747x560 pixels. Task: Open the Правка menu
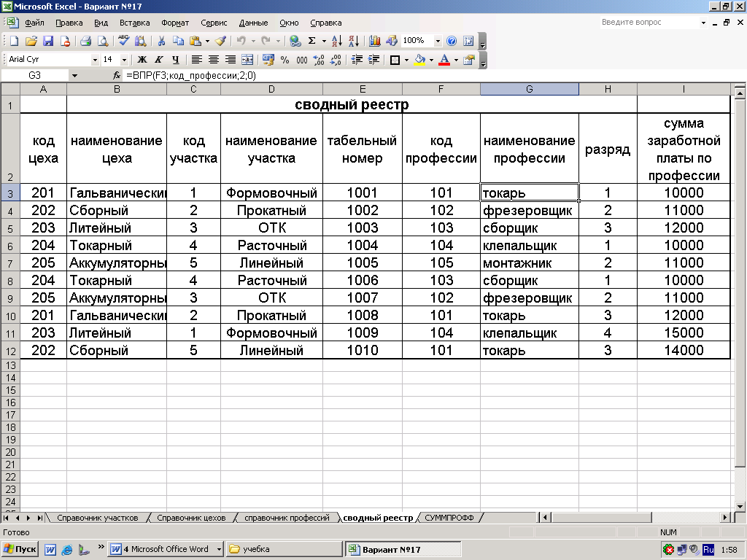[x=69, y=23]
